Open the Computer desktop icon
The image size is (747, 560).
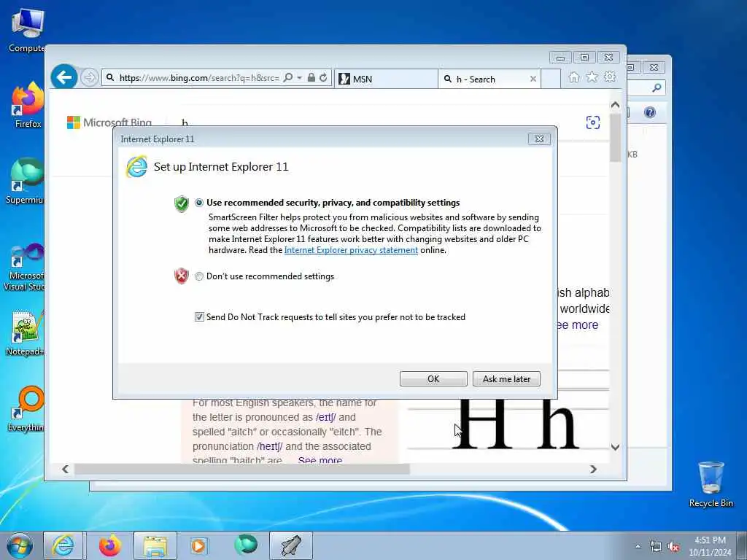27,31
